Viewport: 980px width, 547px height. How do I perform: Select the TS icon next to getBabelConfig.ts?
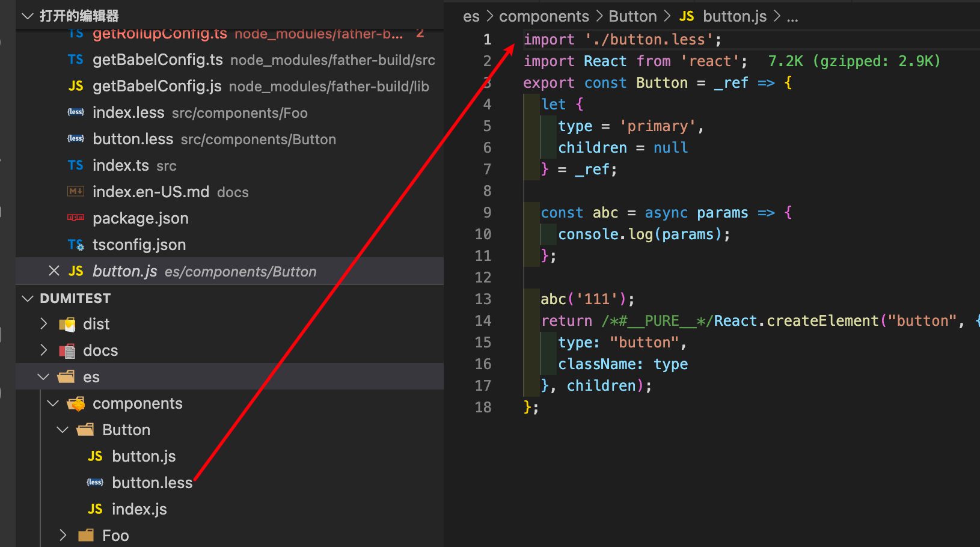(76, 60)
